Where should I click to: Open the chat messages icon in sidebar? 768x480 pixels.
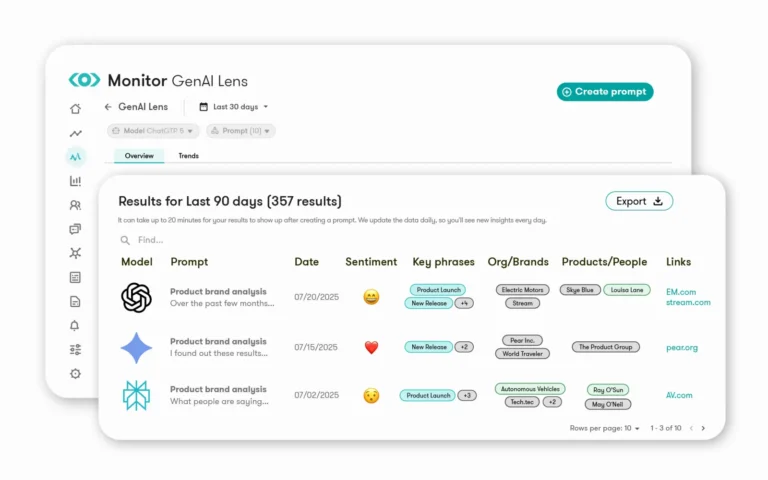click(x=75, y=229)
